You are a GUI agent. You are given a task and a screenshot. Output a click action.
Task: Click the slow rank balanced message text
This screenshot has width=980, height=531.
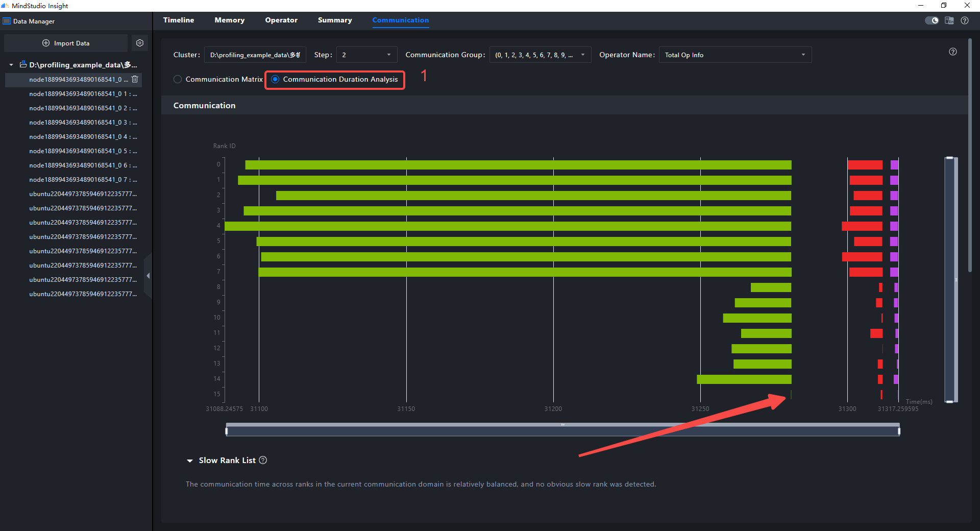[421, 484]
